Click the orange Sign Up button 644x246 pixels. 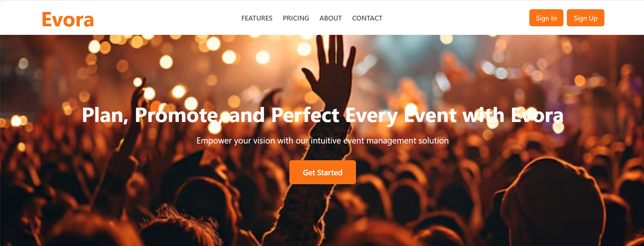coord(585,18)
